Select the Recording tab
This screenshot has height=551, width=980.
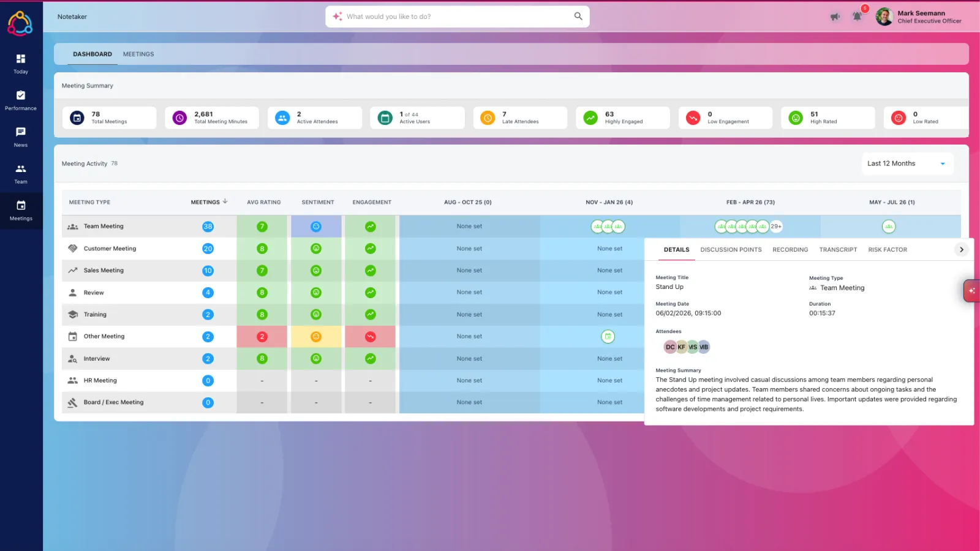coord(790,250)
